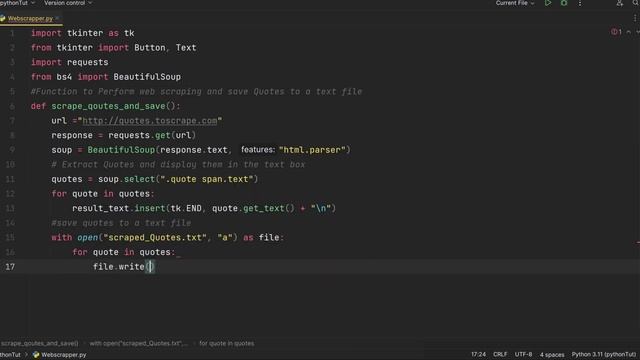This screenshot has height=360, width=640.
Task: Click 'BeautifulSoup' in the bs4 import line
Action: pos(147,77)
